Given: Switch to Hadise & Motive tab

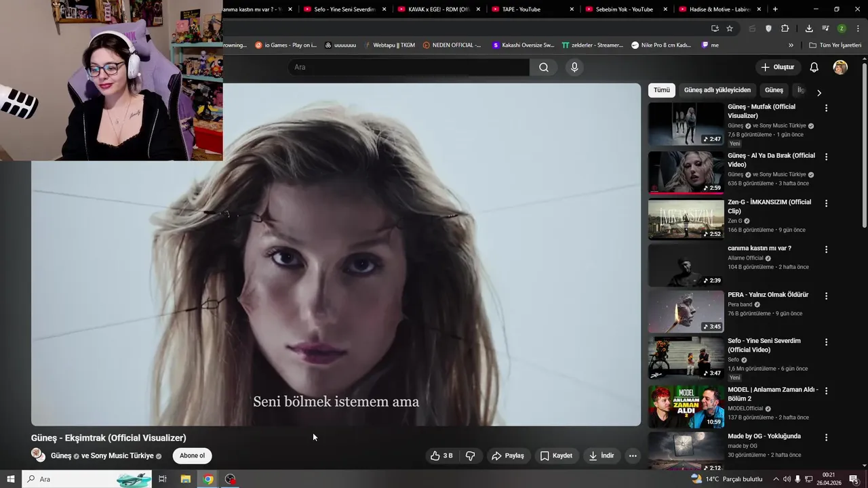Looking at the screenshot, I should point(720,9).
